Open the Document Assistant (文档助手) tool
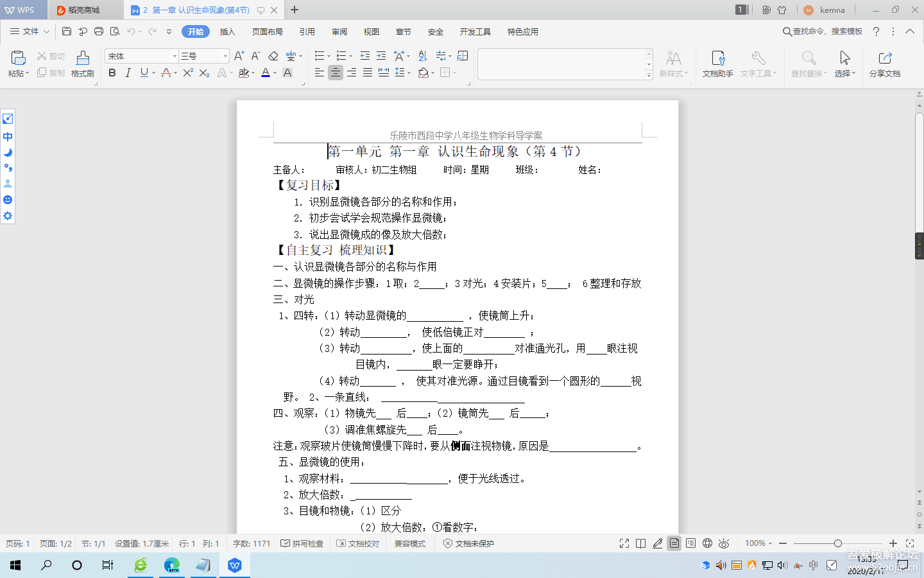The image size is (924, 578). pos(717,64)
